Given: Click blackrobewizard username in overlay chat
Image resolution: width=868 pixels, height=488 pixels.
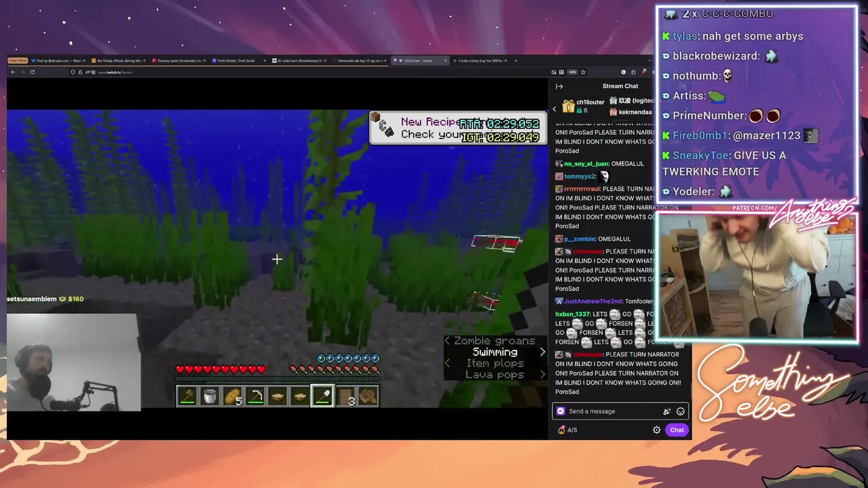Looking at the screenshot, I should tap(716, 56).
